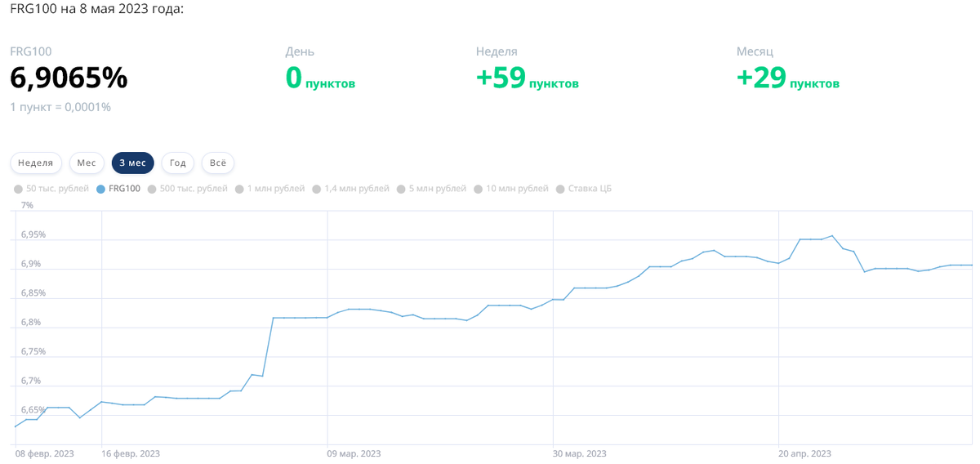Viewport: 980px width, 464px height.
Task: Click the 16 февр. 2023 axis label
Action: click(x=131, y=453)
